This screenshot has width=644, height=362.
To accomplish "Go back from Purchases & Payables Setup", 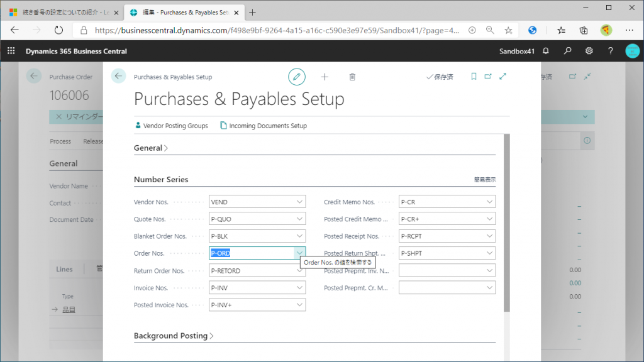I will coord(118,76).
